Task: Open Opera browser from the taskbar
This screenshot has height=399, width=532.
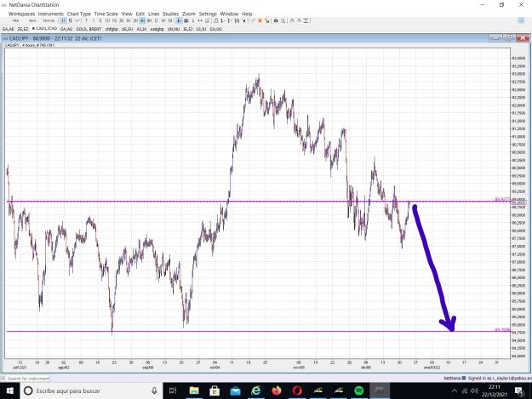Action: [297, 390]
